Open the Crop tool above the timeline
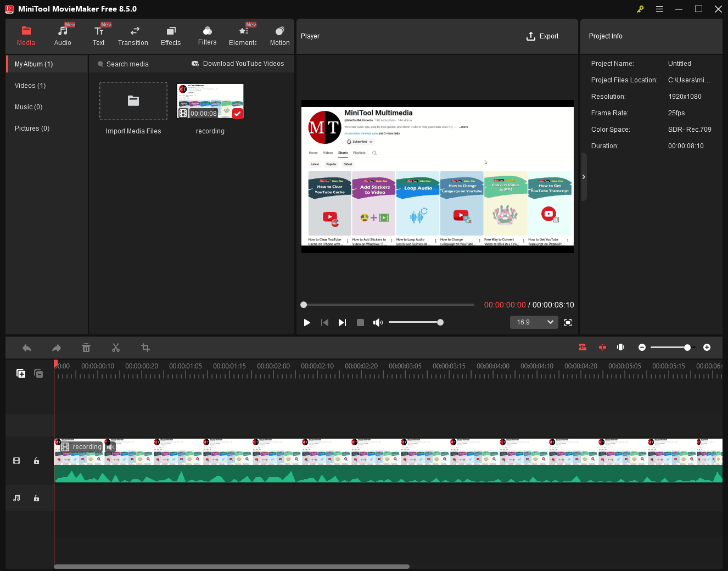The width and height of the screenshot is (728, 571). 145,348
